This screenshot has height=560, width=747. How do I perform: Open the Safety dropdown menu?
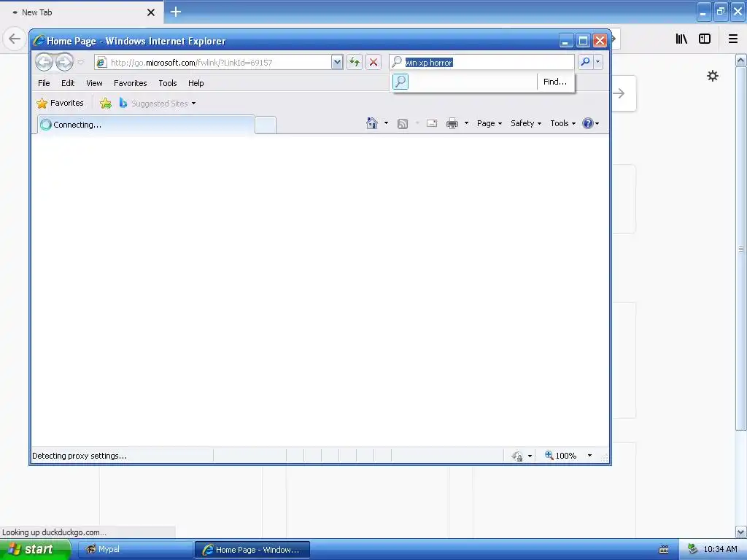pos(526,123)
